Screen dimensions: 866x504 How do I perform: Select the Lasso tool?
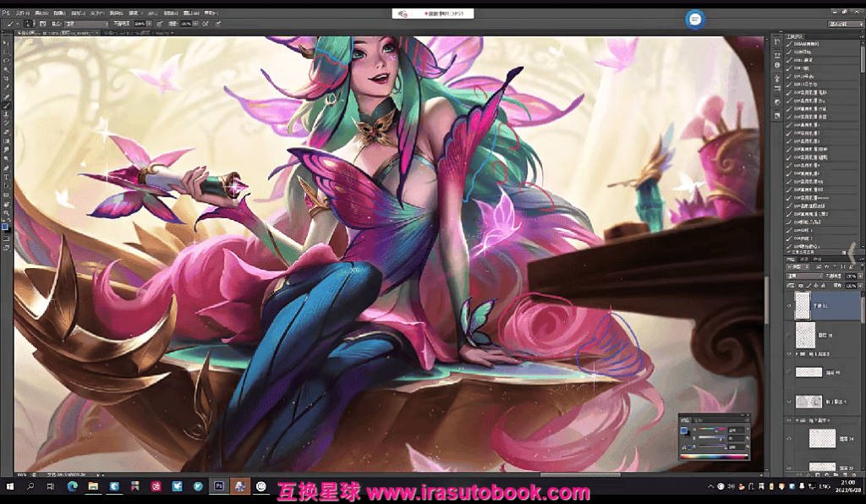(6, 60)
